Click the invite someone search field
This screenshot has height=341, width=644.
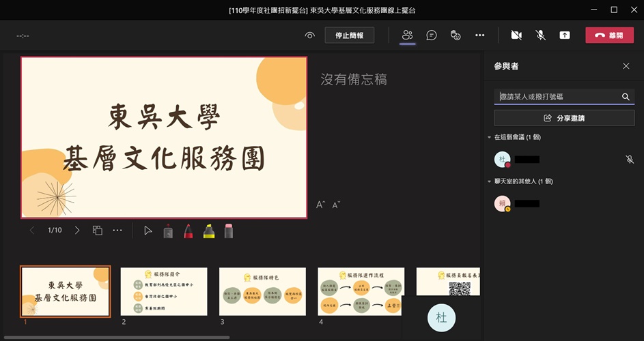coord(557,97)
